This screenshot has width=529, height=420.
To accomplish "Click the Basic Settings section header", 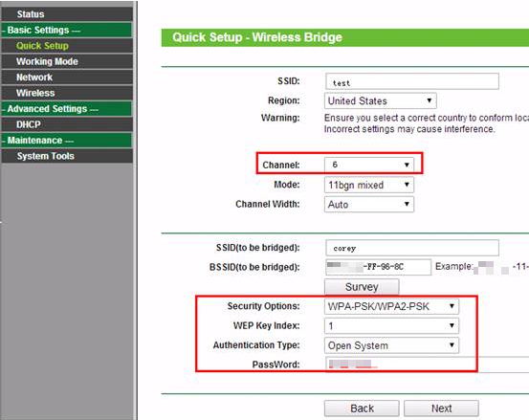I will click(67, 30).
